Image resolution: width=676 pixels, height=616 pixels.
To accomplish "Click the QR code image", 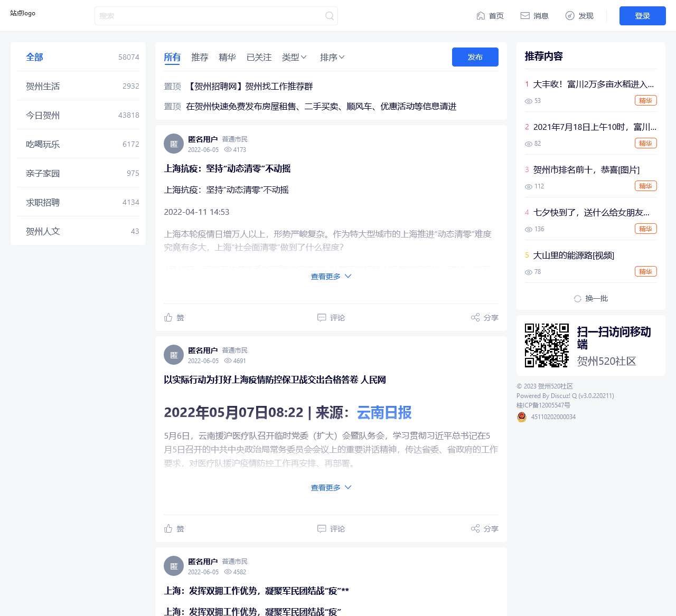I will 547,345.
